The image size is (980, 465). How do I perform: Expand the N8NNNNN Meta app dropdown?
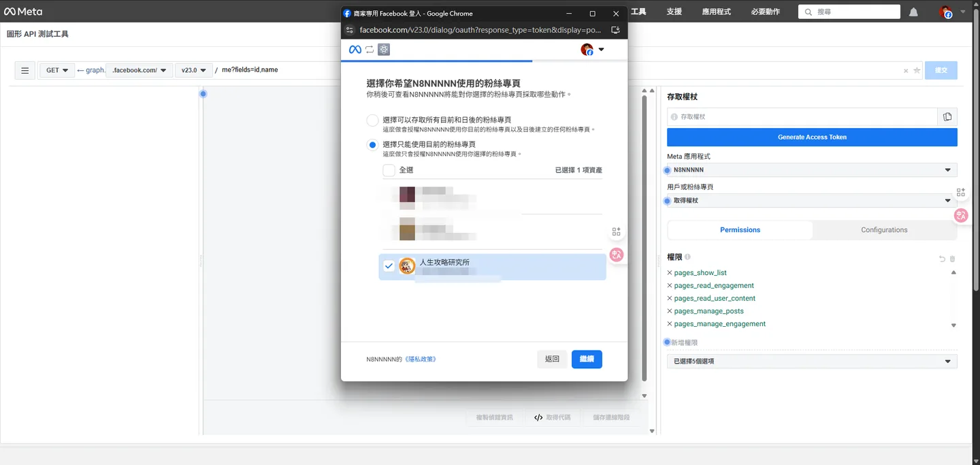[x=812, y=170]
